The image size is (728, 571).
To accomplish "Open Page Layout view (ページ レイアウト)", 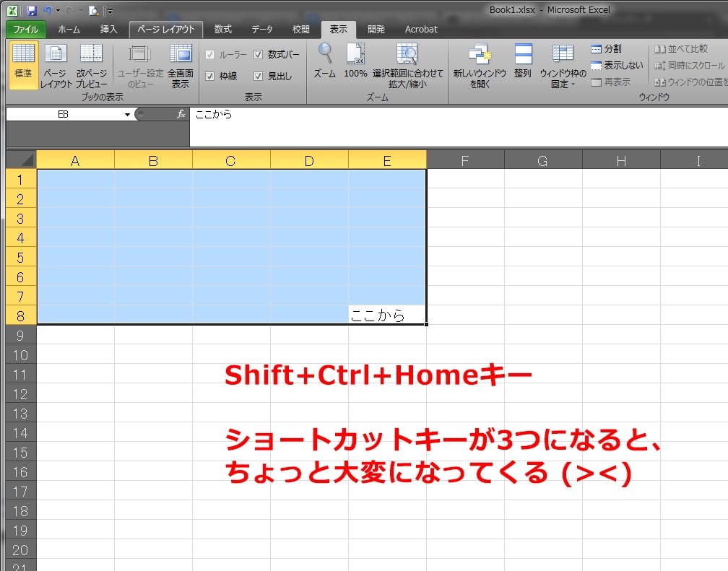I will pyautogui.click(x=56, y=65).
